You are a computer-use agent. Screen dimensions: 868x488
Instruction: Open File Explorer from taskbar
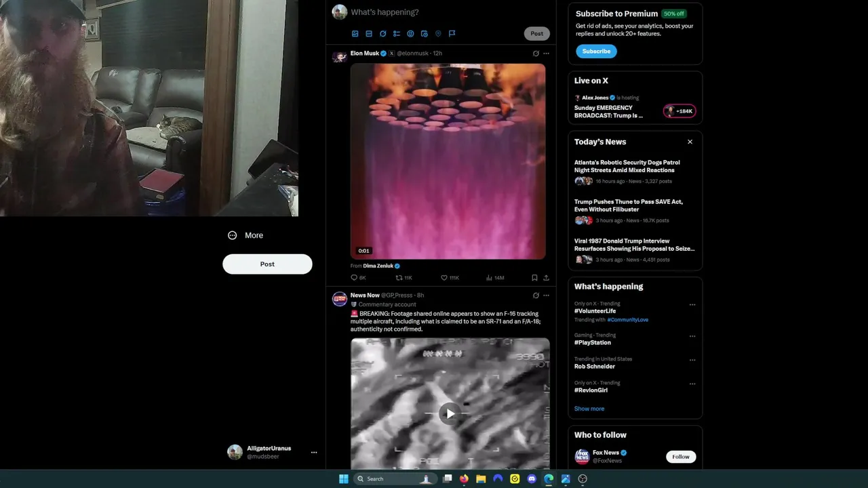481,479
